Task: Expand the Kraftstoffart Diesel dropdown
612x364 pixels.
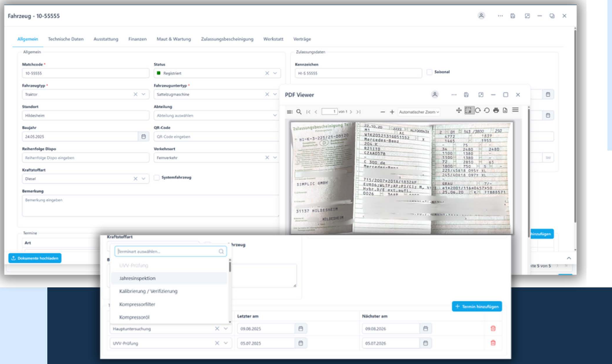Action: coord(144,179)
